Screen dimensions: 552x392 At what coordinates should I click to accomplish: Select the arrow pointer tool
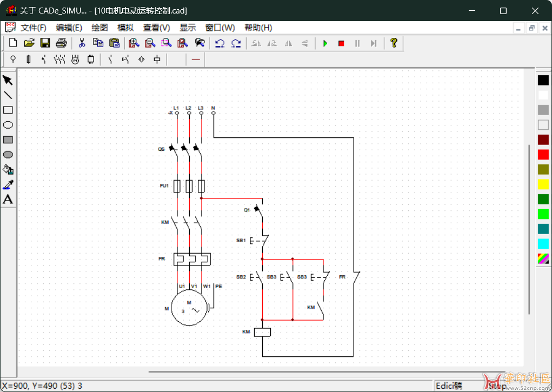pos(8,81)
